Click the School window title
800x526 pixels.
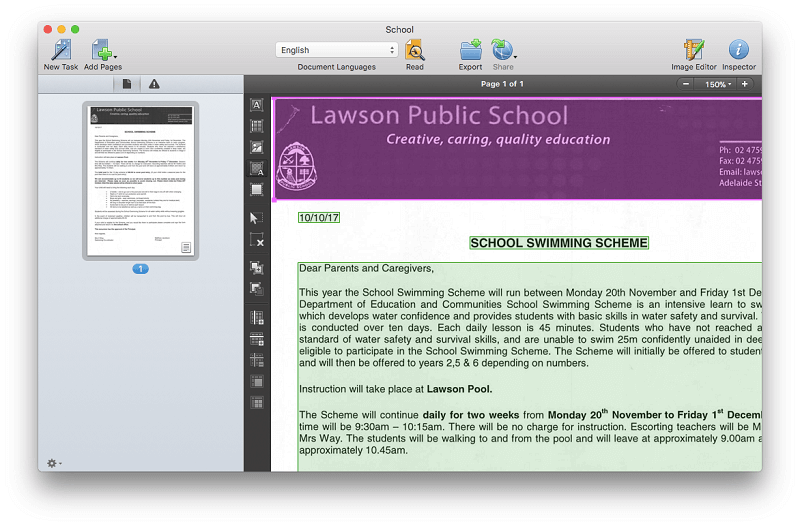[399, 30]
